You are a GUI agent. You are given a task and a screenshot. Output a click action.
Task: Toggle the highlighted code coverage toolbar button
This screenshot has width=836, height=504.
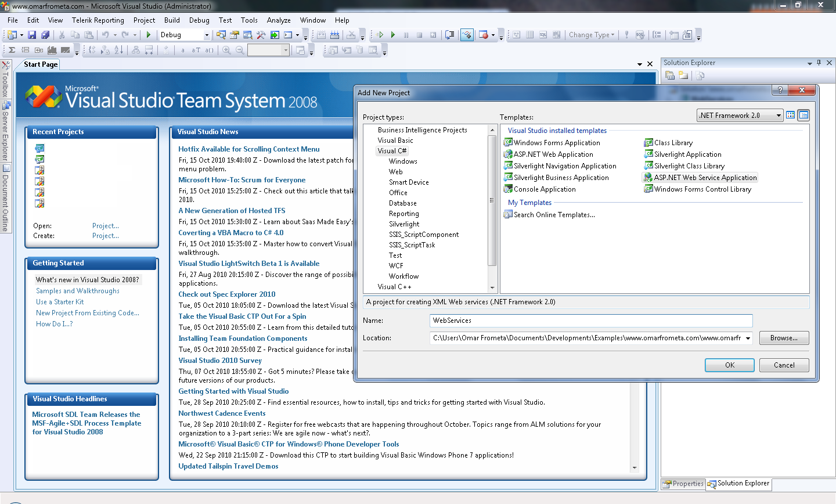pos(467,35)
